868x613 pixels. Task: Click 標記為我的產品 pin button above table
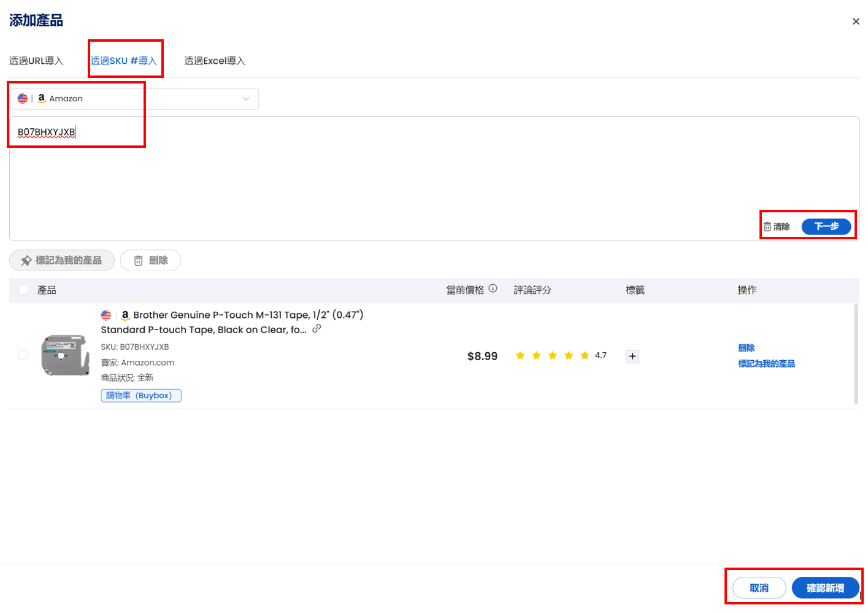point(62,260)
